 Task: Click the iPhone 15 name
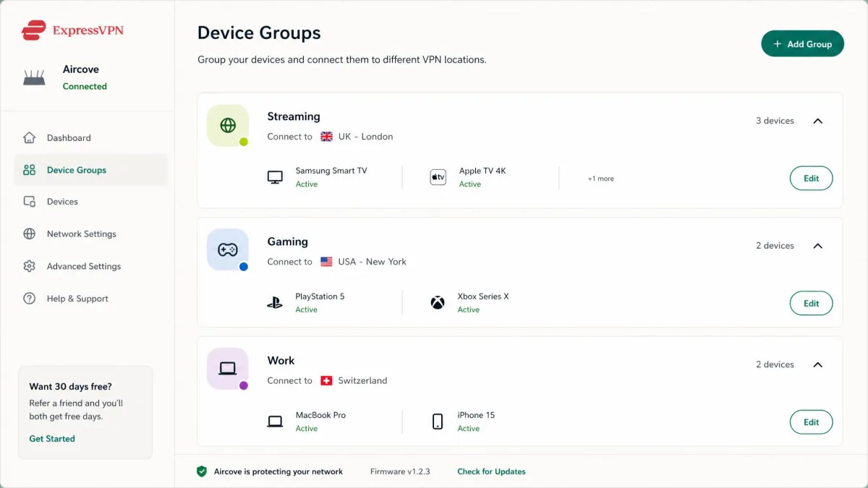476,415
